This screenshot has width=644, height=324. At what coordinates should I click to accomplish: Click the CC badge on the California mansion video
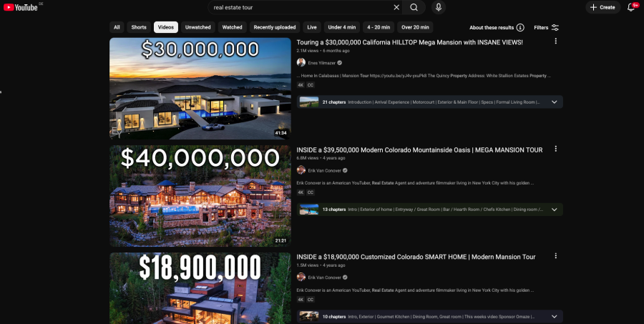click(311, 85)
